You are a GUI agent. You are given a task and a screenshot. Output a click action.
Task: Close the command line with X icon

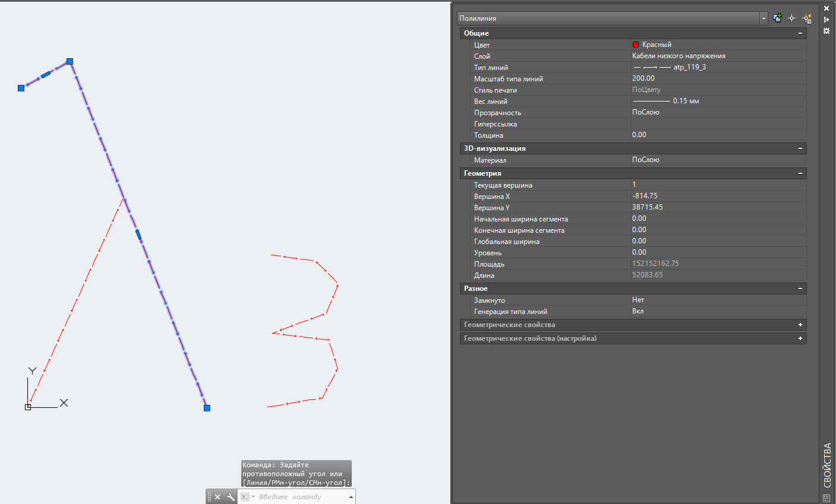(x=217, y=497)
